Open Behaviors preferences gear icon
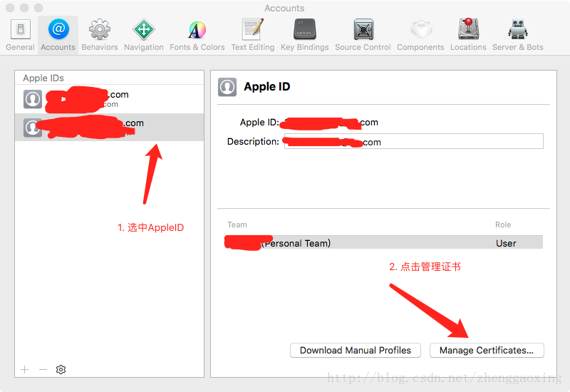This screenshot has height=392, width=570. click(100, 35)
